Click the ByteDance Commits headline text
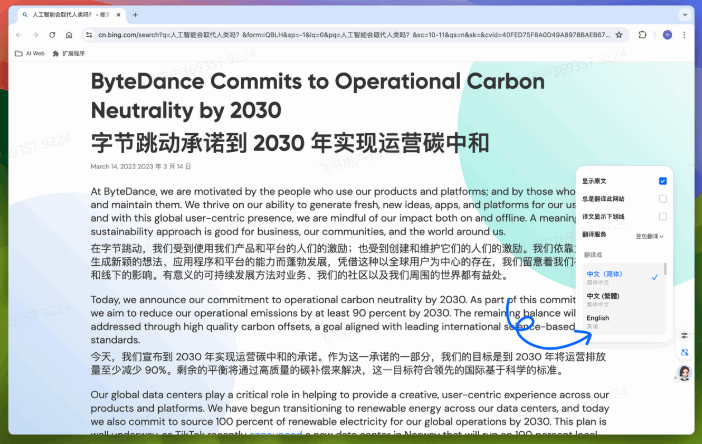 click(318, 96)
